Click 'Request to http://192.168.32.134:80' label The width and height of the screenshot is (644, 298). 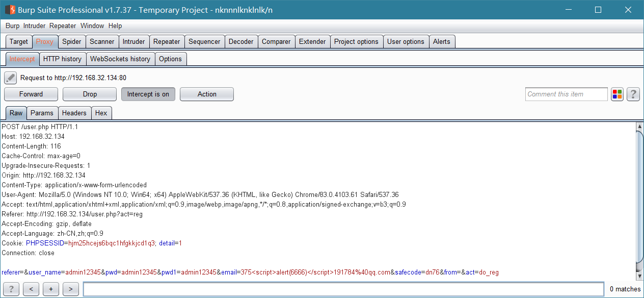point(73,78)
